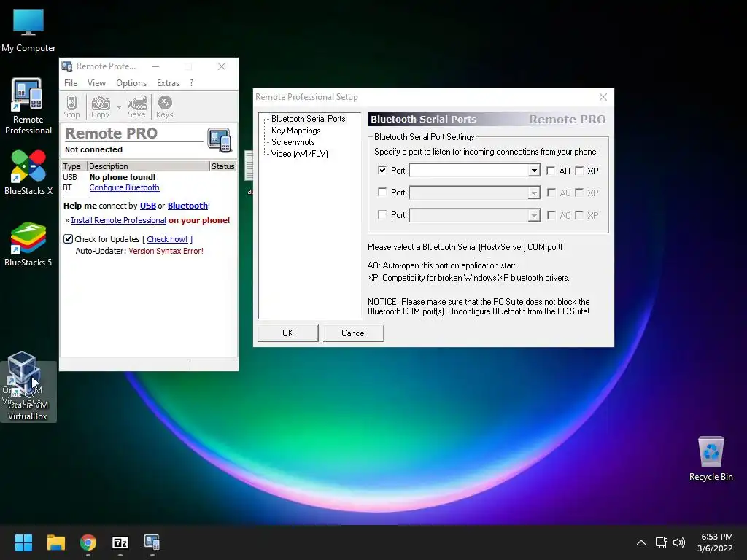Click inside the first Port combo field
Viewport: 747px width, 560px height.
[469, 171]
